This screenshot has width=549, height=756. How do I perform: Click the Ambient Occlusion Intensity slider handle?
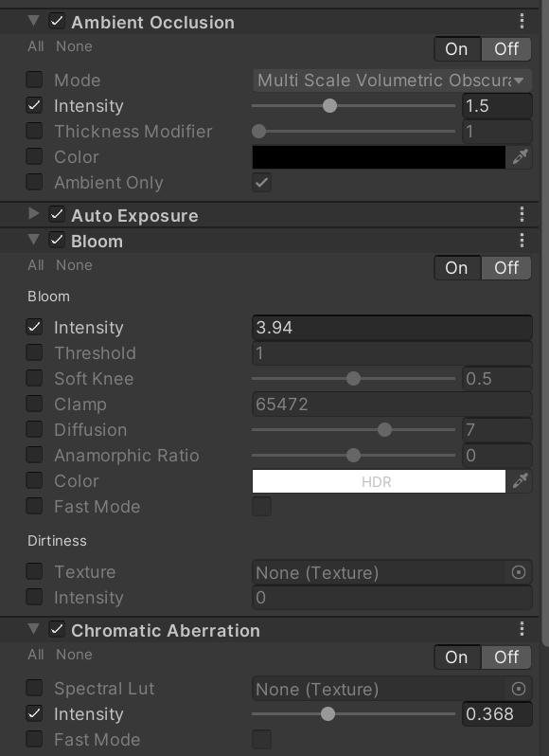(329, 105)
